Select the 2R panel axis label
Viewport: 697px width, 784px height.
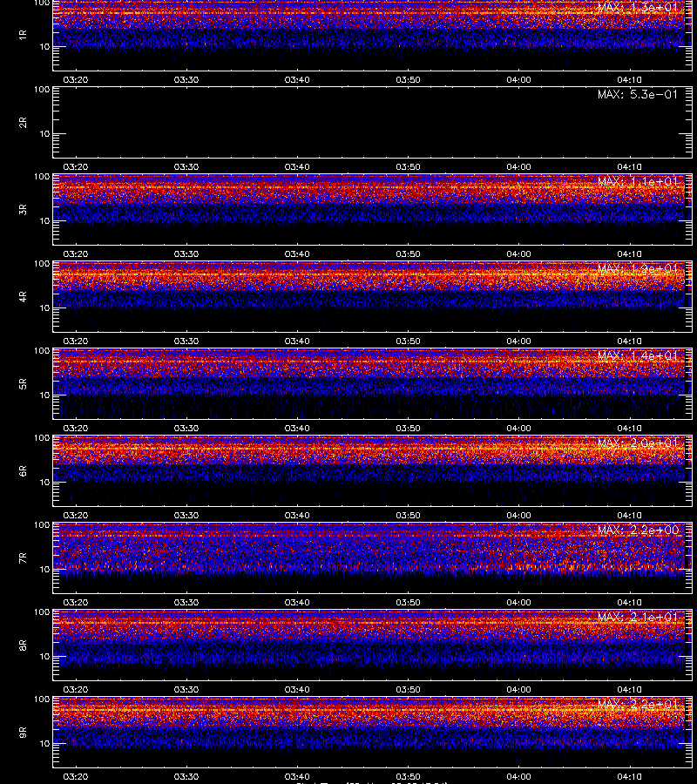23,123
